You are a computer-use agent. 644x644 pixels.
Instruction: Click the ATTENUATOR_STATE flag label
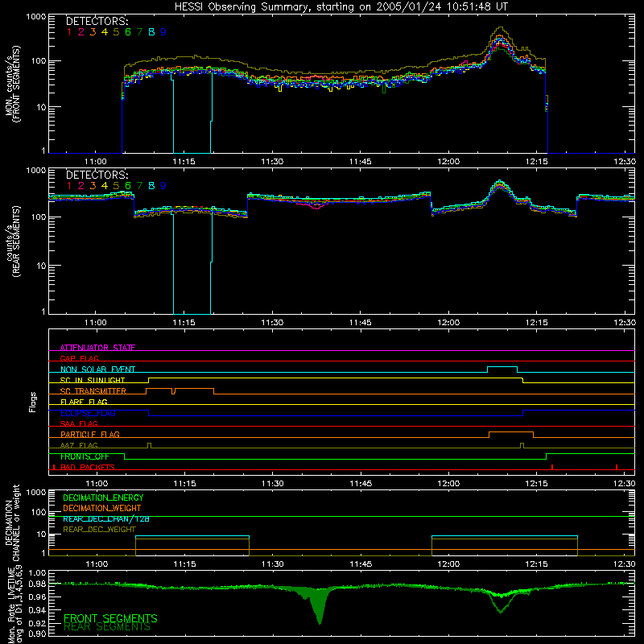[x=97, y=348]
